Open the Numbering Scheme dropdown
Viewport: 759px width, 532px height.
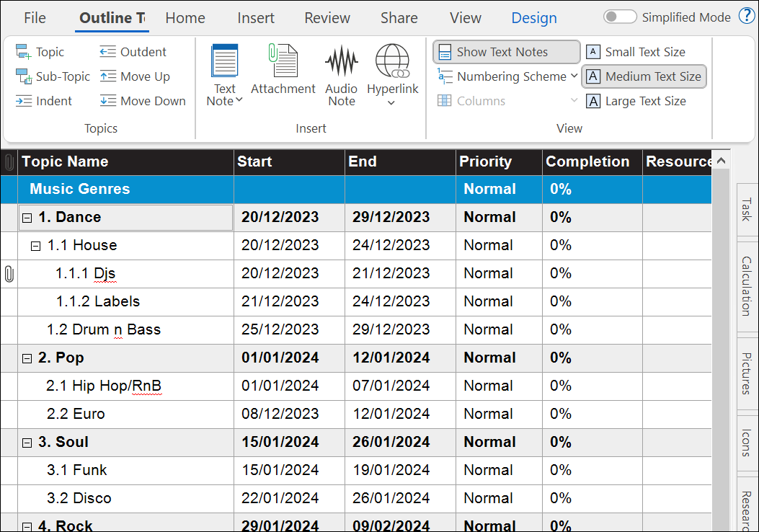click(574, 76)
